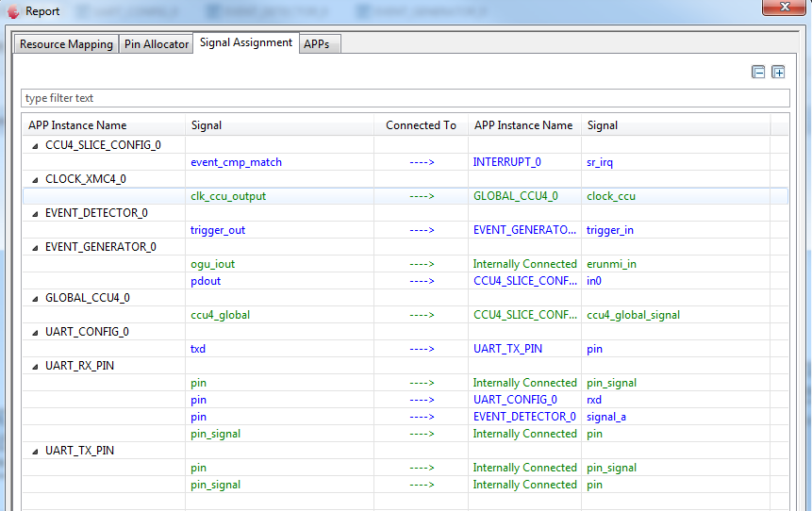Collapse the UART_CONFIG_0 tree node

click(35, 333)
